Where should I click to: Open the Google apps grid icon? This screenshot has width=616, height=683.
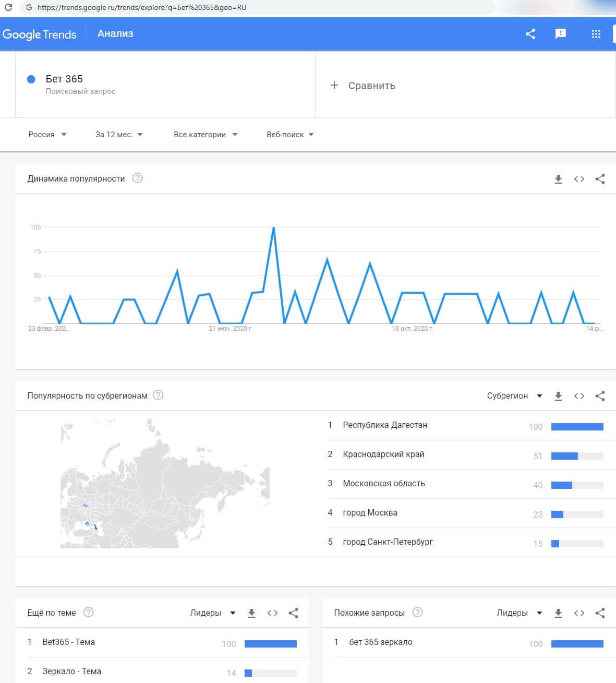click(596, 34)
